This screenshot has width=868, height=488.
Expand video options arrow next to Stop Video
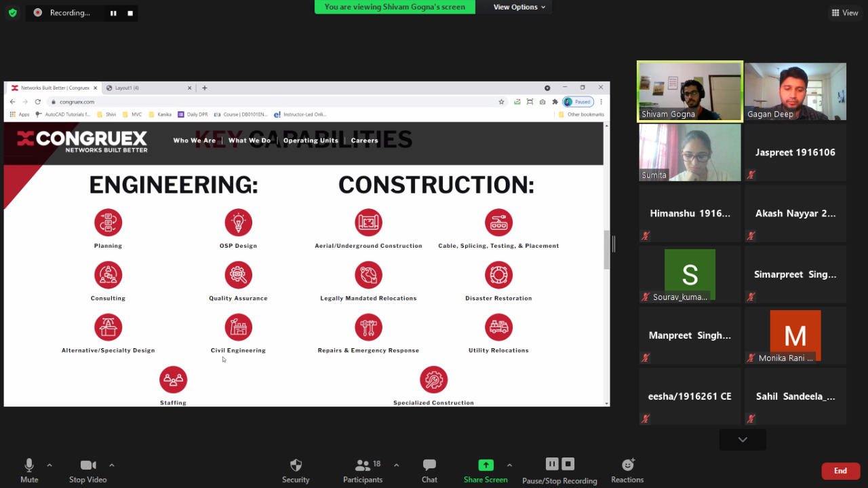point(112,465)
